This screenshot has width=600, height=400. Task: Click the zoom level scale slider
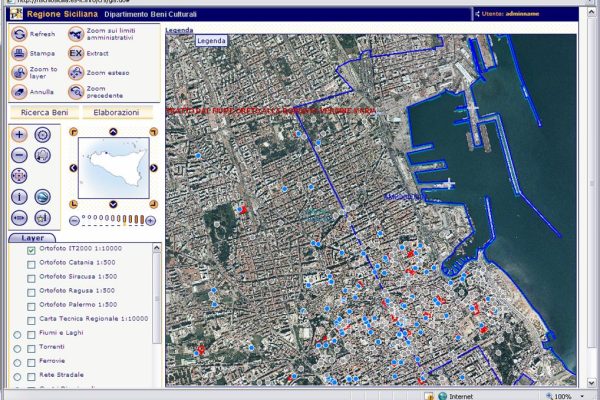pos(111,219)
